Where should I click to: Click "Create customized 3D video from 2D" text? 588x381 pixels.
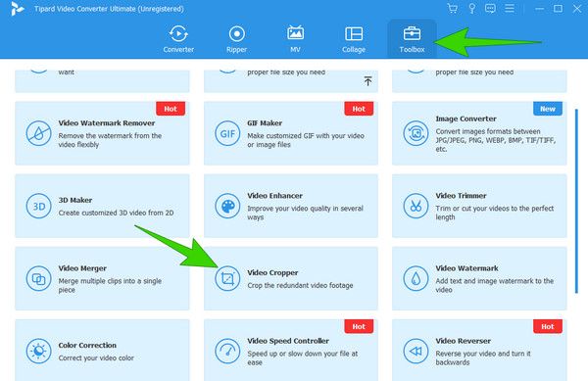(x=116, y=213)
